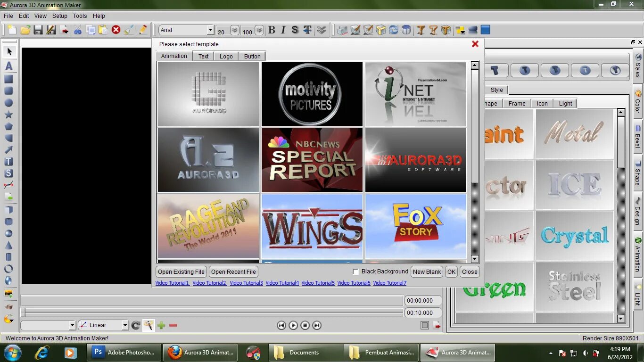Viewport: 644px width, 362px height.
Task: Click the 00:10.000 duration field
Action: click(x=423, y=313)
